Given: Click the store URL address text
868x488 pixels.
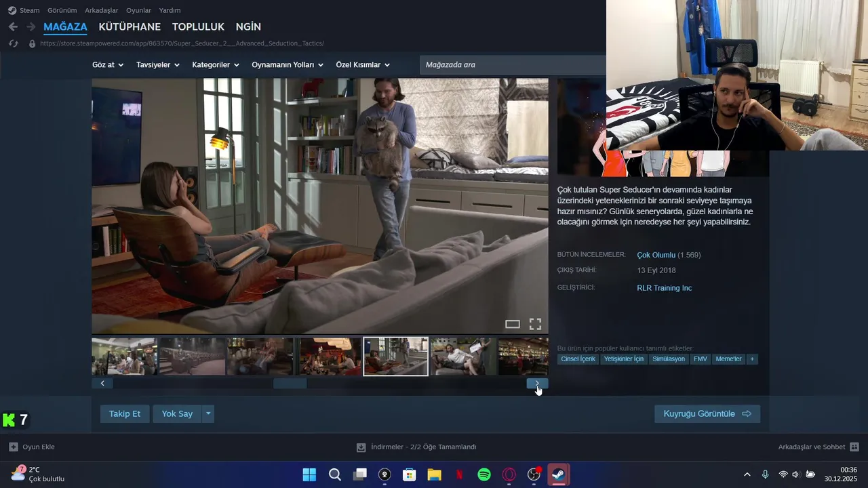Looking at the screenshot, I should (182, 43).
